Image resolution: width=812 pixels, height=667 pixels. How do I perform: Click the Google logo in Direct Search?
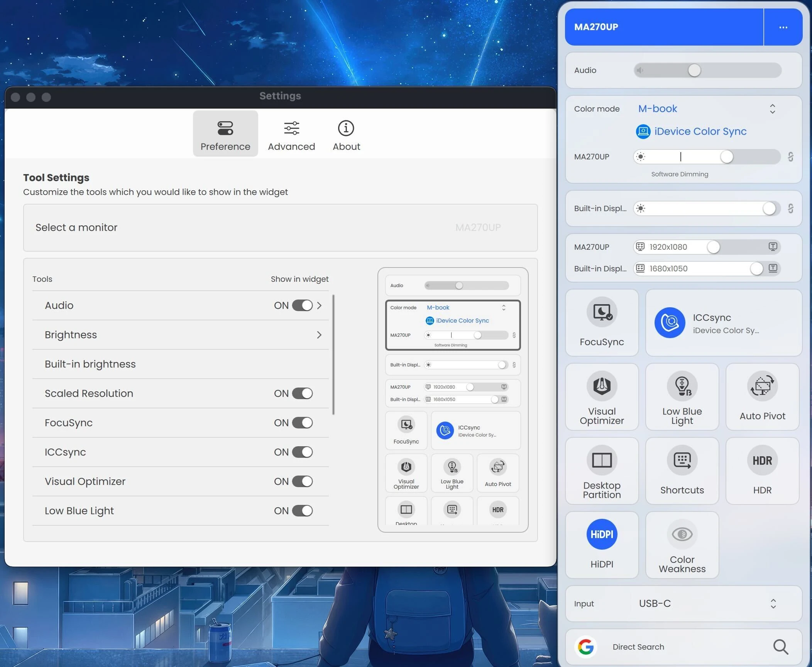click(585, 647)
